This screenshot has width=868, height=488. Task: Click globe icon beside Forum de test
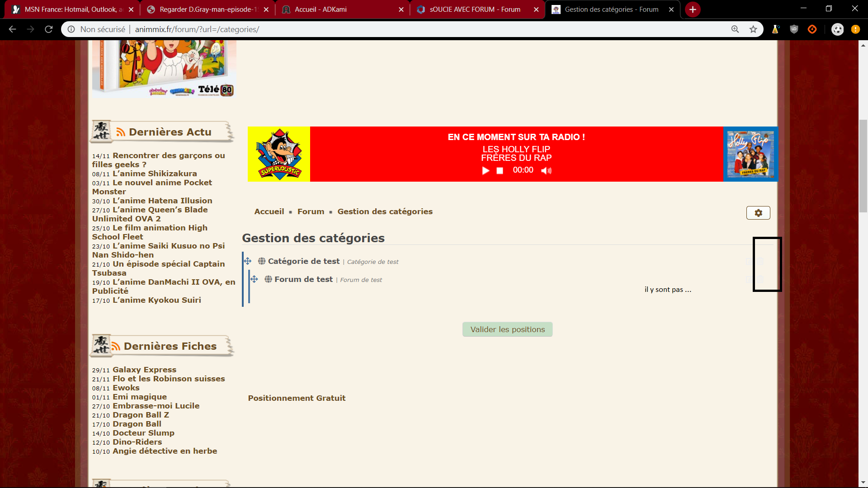[268, 279]
